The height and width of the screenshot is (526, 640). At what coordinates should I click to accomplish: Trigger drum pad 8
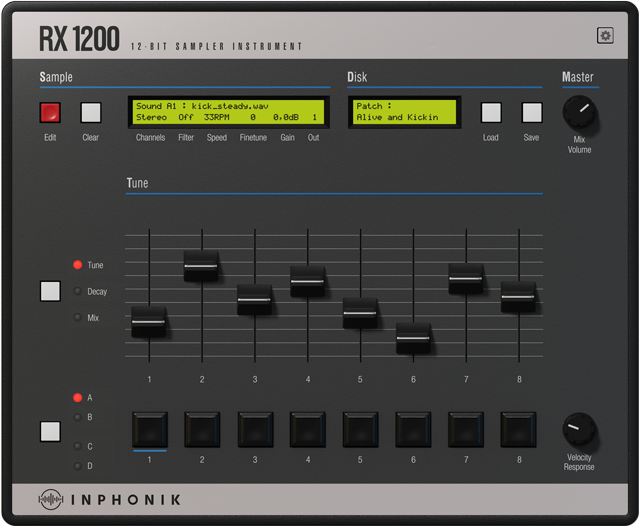tap(518, 429)
